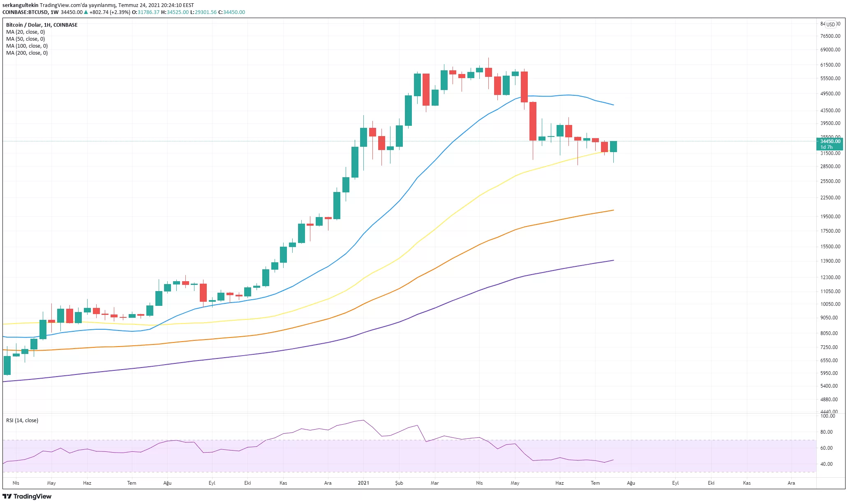Open serkangultekin author name link

[x=20, y=5]
